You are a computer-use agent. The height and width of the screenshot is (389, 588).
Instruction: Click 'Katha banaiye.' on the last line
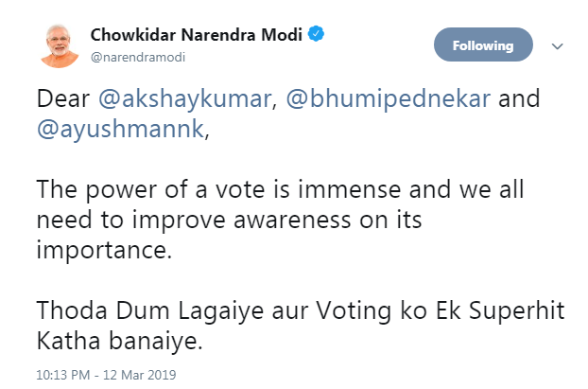point(120,342)
